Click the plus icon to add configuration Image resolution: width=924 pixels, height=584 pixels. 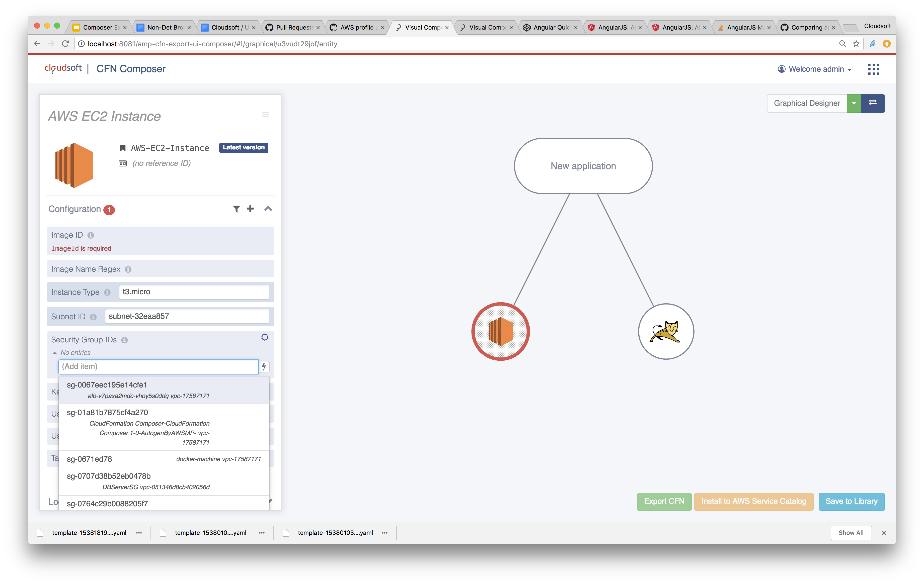[x=250, y=209]
